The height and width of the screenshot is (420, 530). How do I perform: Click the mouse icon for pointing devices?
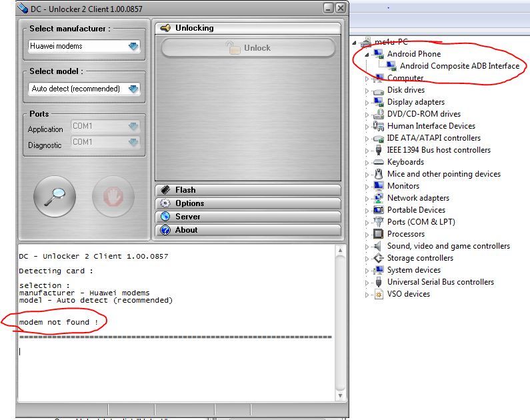click(x=379, y=174)
